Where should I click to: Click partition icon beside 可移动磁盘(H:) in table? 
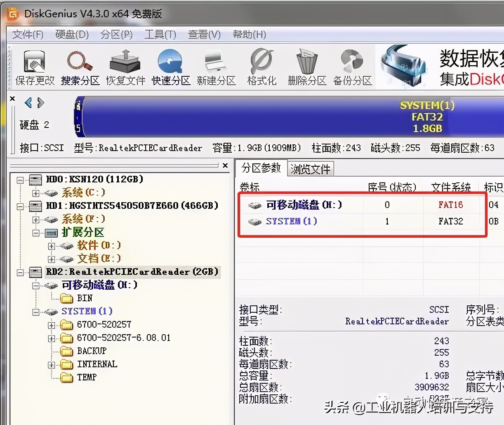point(255,205)
